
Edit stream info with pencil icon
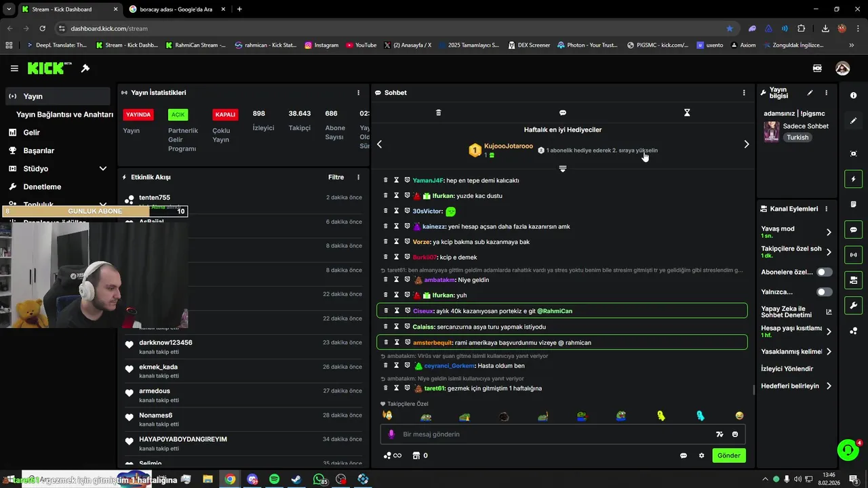point(810,93)
